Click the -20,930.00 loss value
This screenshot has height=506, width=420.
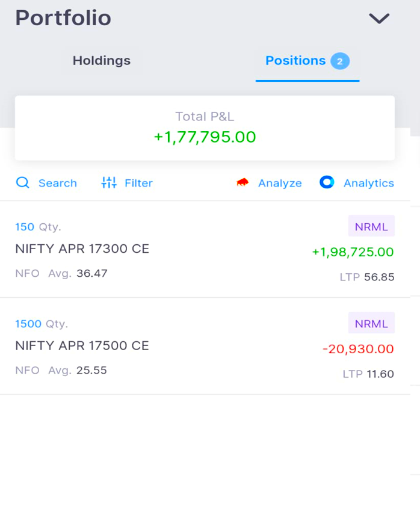pyautogui.click(x=358, y=349)
